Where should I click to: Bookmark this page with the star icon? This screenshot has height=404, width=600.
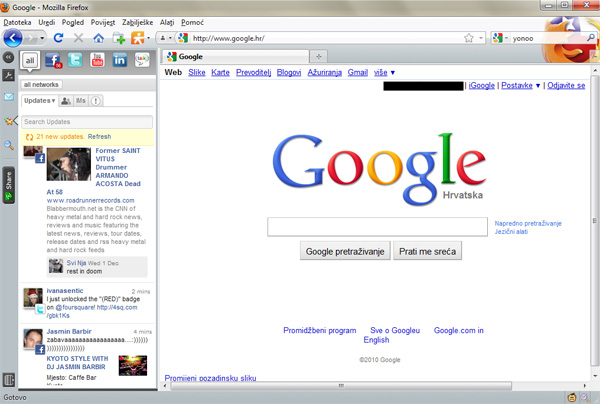(x=469, y=38)
